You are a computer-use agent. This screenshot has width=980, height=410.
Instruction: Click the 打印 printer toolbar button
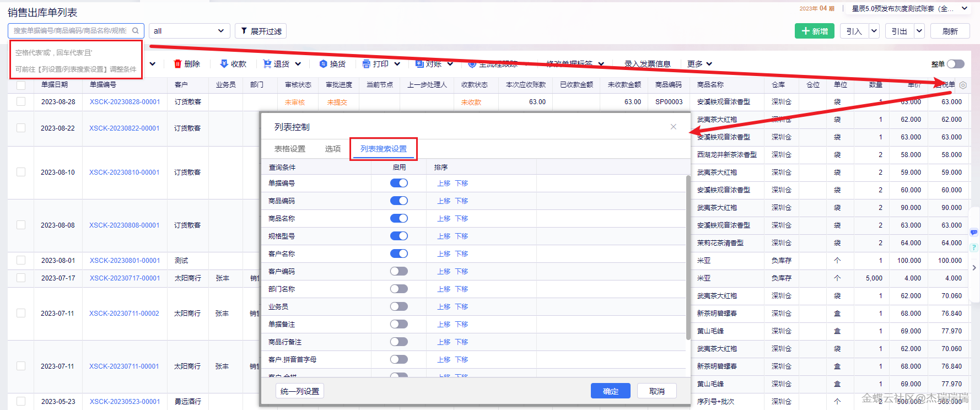375,64
